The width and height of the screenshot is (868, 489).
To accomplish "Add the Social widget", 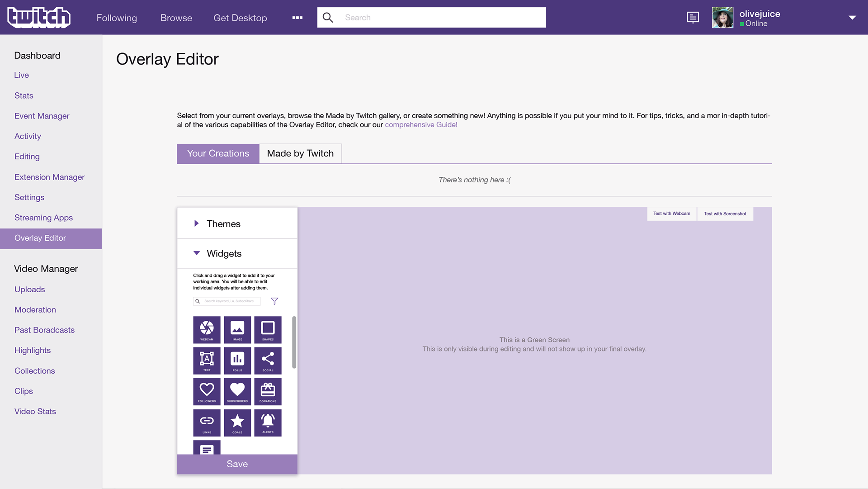I will pos(268,361).
